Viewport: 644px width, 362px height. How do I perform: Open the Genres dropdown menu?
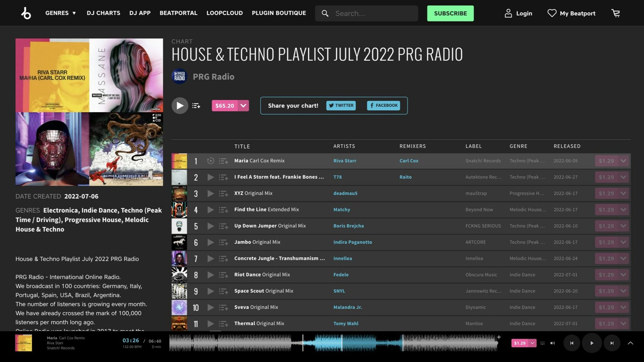coord(61,13)
